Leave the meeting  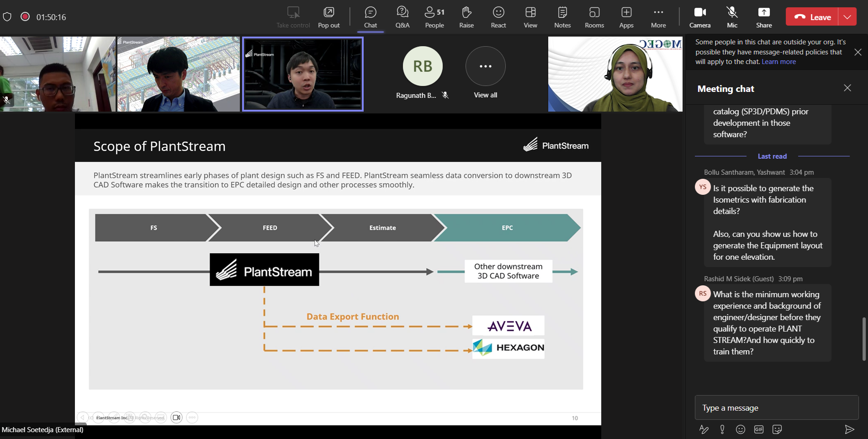(812, 17)
